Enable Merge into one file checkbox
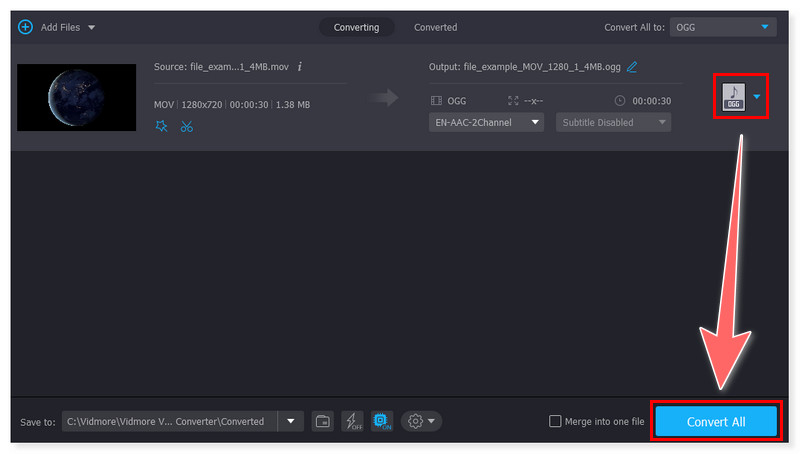The image size is (800, 454). pyautogui.click(x=556, y=421)
